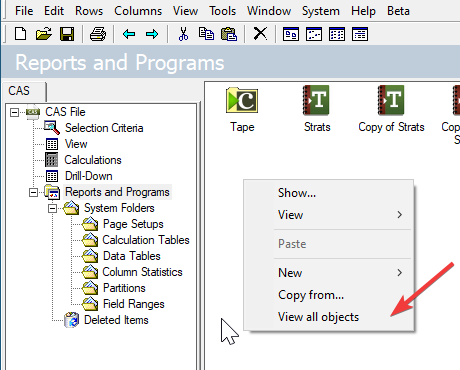
Task: Click the Selection Criteria magnifier icon
Action: point(52,128)
